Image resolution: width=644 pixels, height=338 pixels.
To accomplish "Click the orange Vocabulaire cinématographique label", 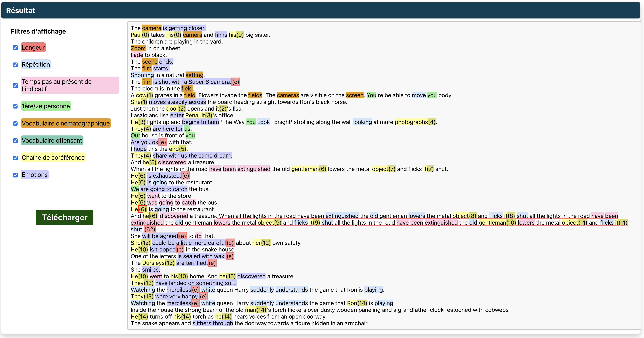I will click(65, 123).
